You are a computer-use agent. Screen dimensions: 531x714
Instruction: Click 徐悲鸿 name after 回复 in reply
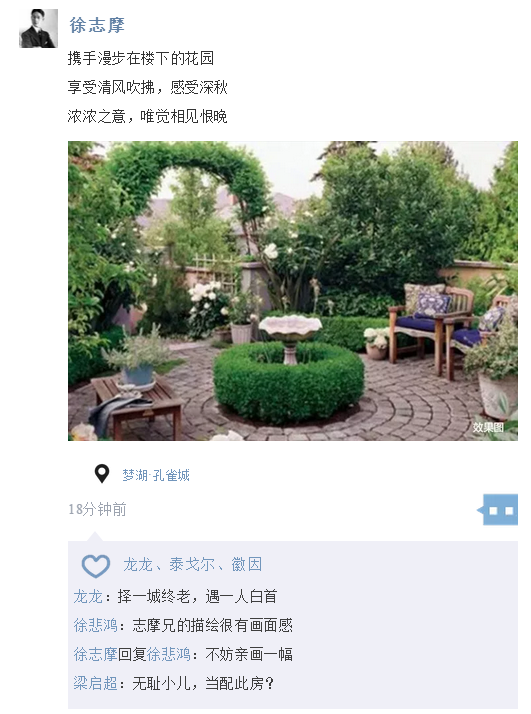tap(169, 654)
